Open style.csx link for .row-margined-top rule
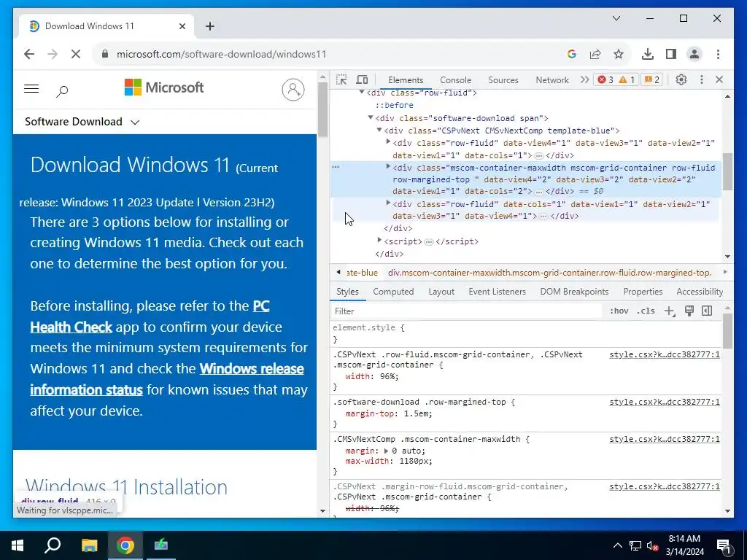This screenshot has height=560, width=747. [665, 402]
